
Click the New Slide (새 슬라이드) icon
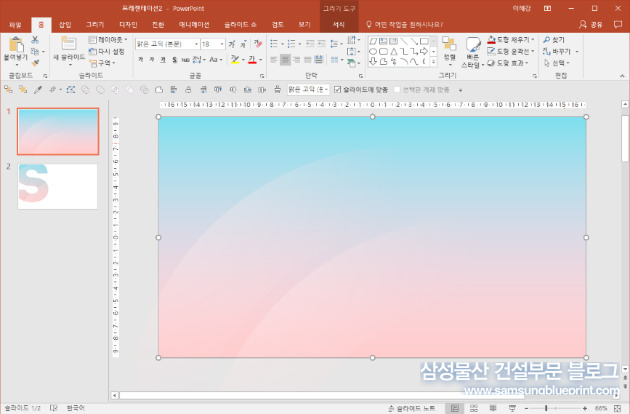69,43
